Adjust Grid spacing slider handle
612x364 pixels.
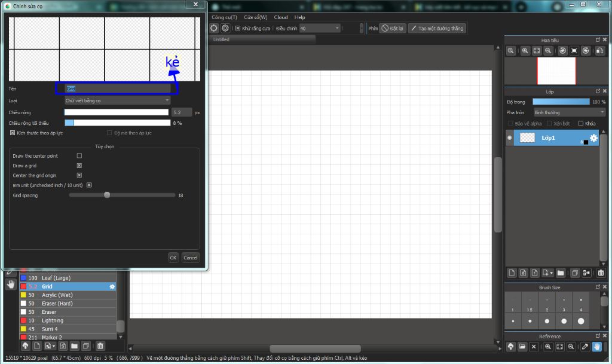[x=107, y=195]
